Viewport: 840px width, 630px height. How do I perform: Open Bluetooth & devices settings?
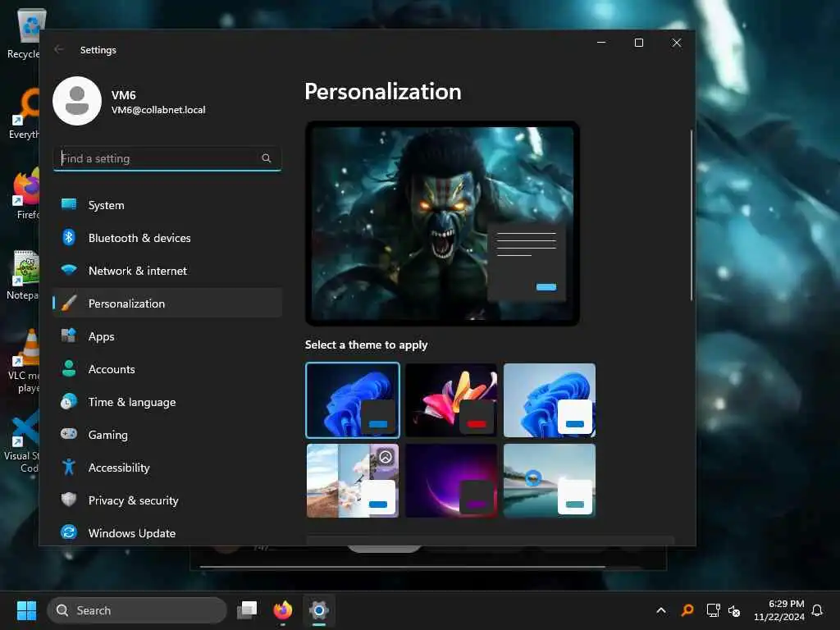click(x=167, y=237)
